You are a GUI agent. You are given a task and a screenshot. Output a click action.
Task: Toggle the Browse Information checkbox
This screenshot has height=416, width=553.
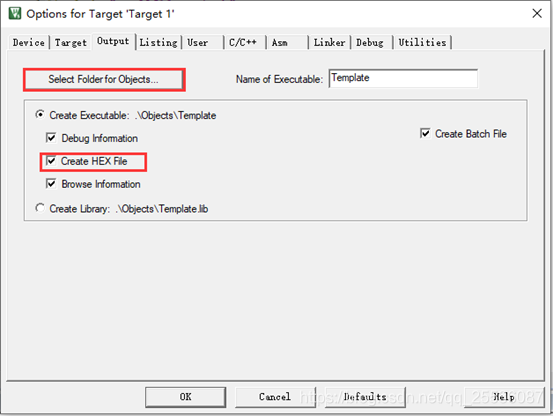click(x=51, y=184)
